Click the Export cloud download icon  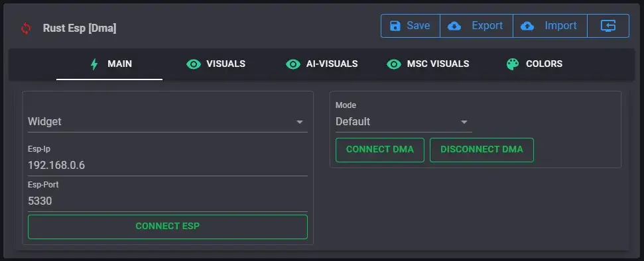(x=454, y=26)
